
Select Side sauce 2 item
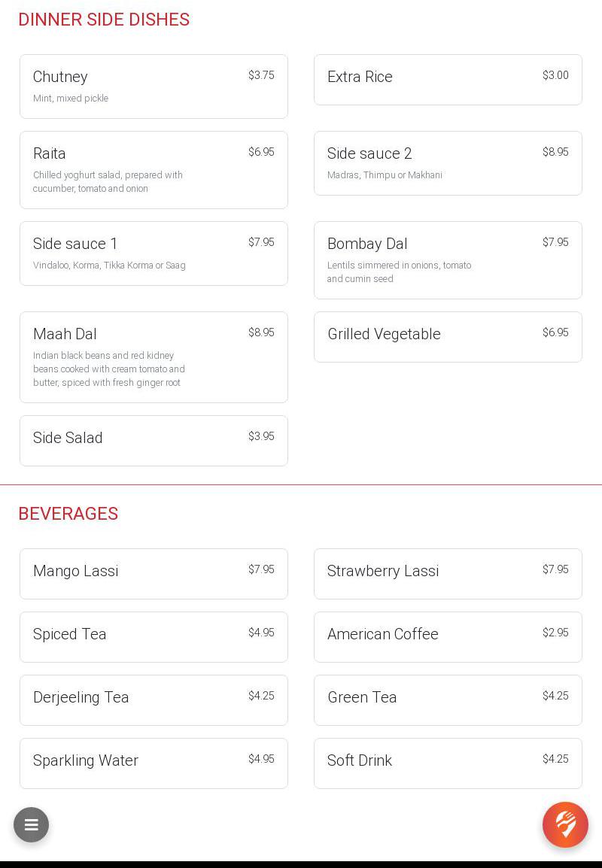pyautogui.click(x=448, y=163)
